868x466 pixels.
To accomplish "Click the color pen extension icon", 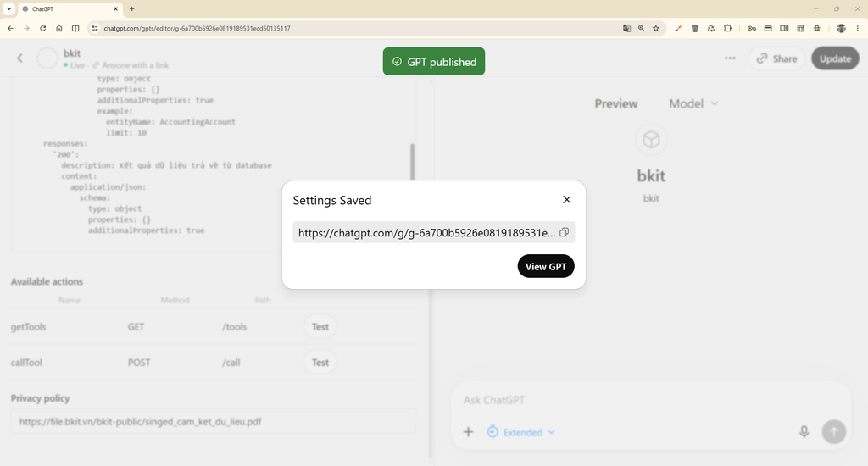I will pos(678,28).
